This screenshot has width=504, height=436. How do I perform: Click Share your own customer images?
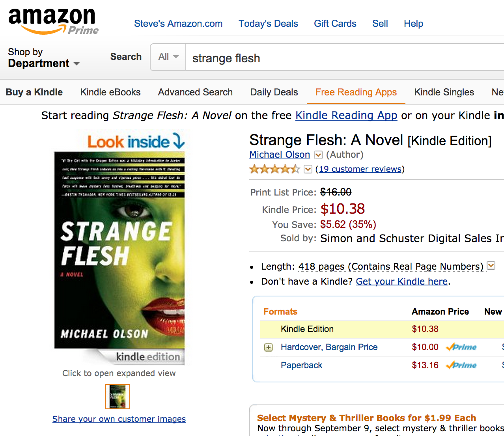119,419
